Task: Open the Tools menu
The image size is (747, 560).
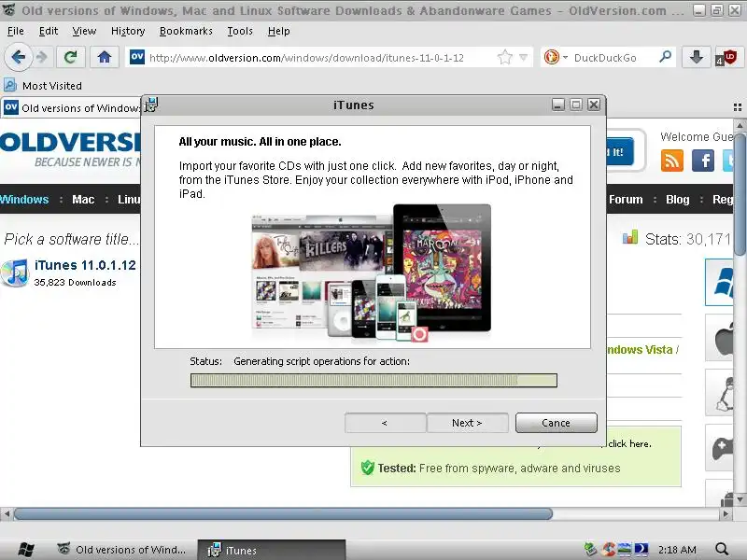Action: point(240,31)
